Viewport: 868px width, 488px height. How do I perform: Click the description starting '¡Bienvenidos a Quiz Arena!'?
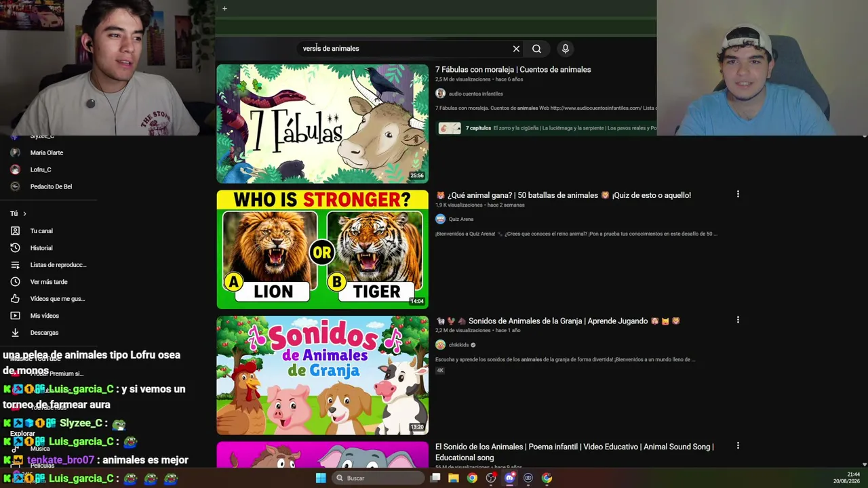pos(576,234)
